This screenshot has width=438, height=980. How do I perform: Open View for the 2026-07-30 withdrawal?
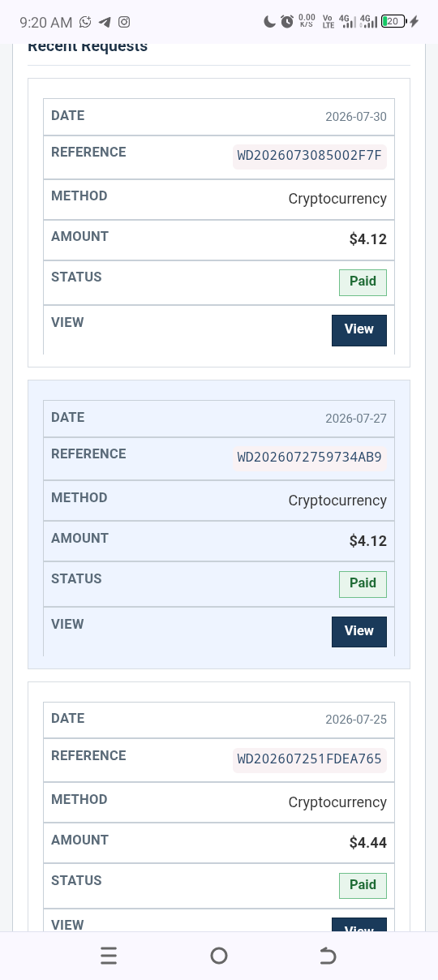(x=359, y=330)
